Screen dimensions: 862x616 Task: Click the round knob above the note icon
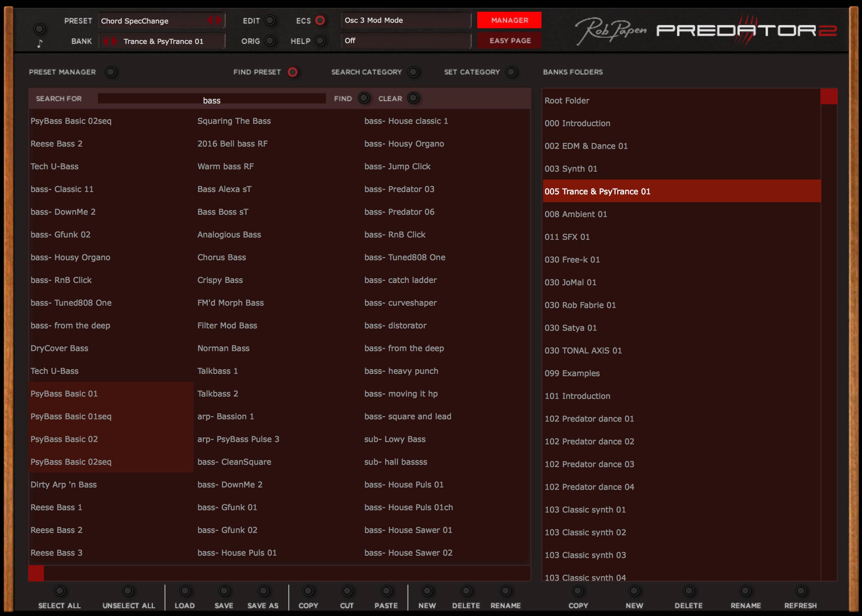coord(39,29)
